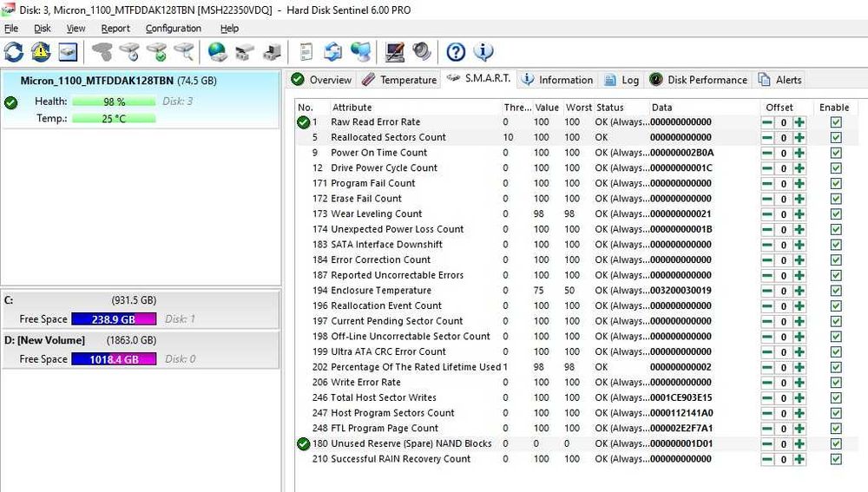868x492 pixels.
Task: Click the Temp. 25 °C bar
Action: pyautogui.click(x=114, y=118)
